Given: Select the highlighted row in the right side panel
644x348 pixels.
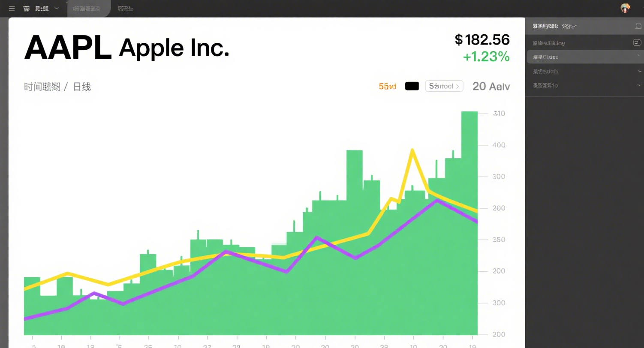Looking at the screenshot, I should click(585, 57).
